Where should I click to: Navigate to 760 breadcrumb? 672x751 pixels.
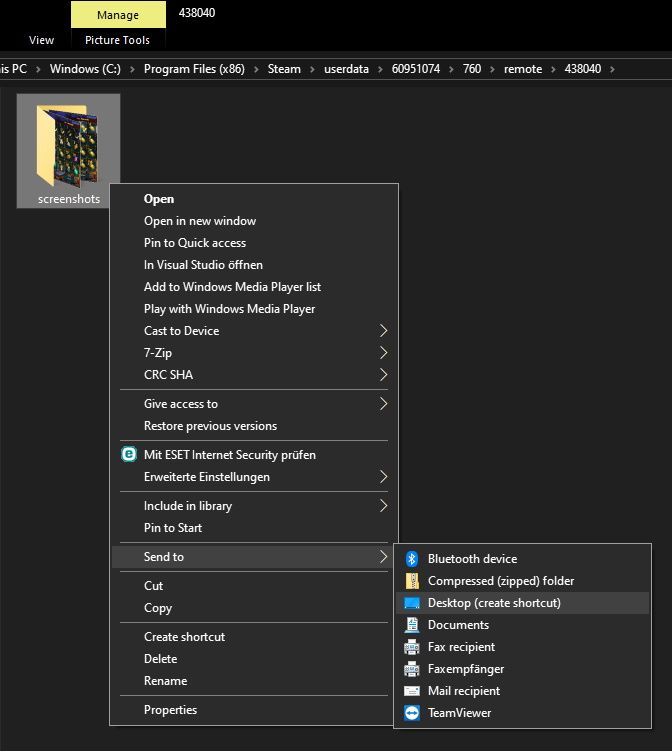(x=472, y=69)
